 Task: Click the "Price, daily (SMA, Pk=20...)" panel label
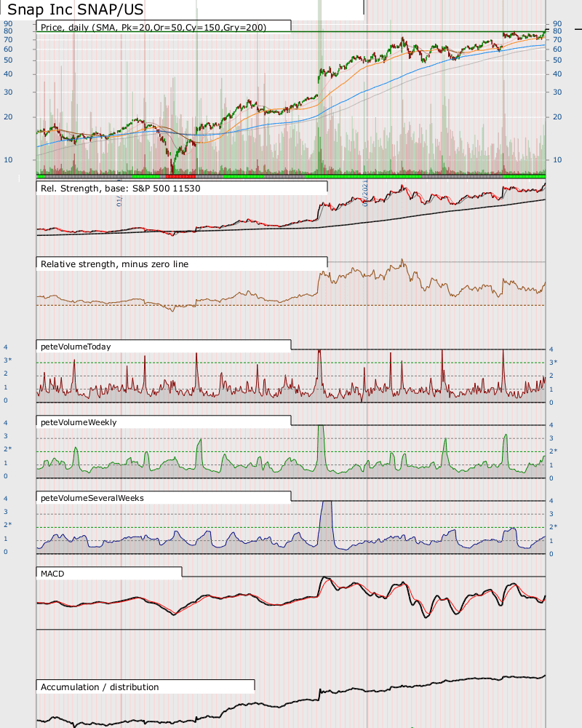[154, 28]
